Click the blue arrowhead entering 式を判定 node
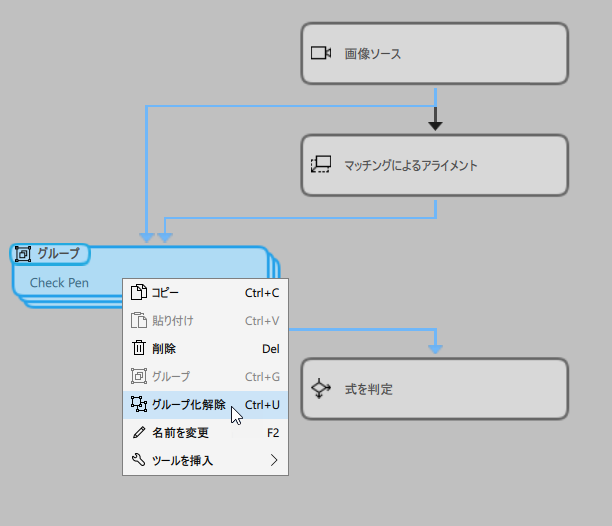612x526 pixels. 435,349
